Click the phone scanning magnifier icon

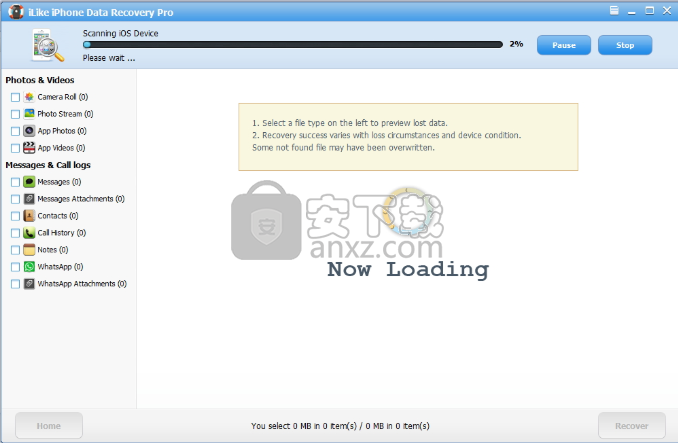(x=47, y=45)
